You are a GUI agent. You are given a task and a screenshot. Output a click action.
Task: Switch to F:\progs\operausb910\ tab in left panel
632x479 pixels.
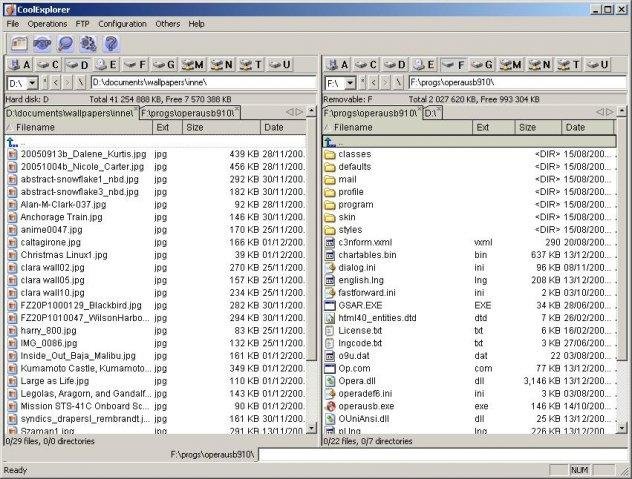point(187,113)
